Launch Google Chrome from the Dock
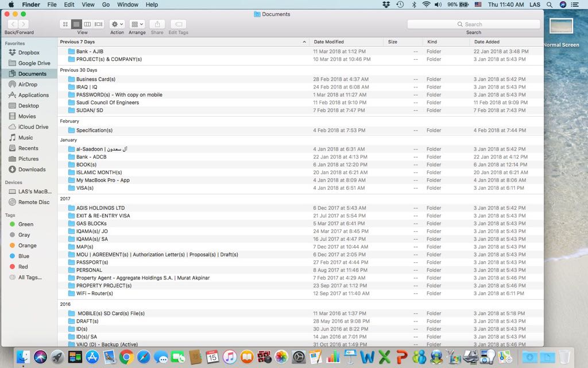Viewport: 588px width, 368px height. (126, 356)
